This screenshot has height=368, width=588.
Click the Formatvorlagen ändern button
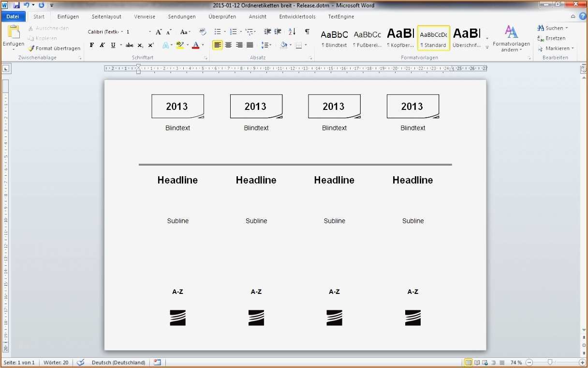pos(511,38)
